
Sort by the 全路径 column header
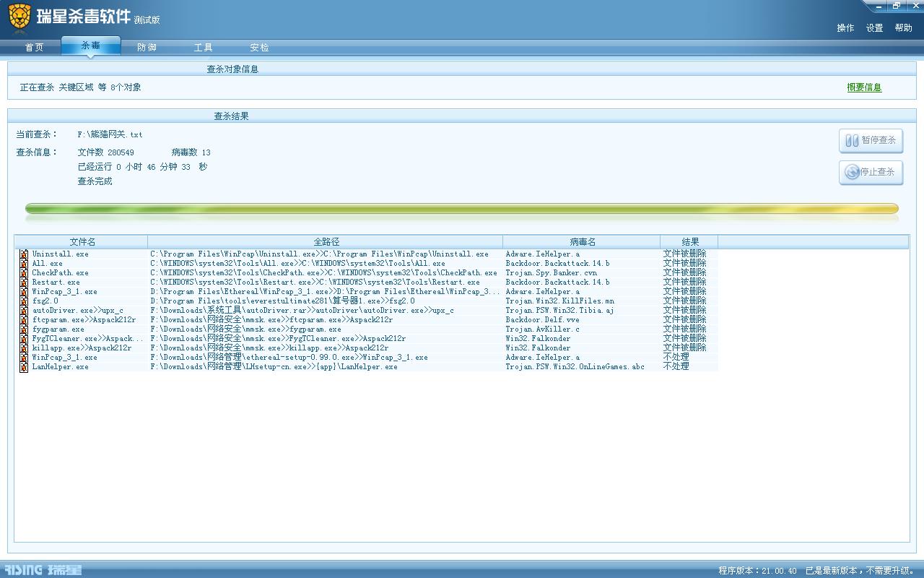click(326, 242)
